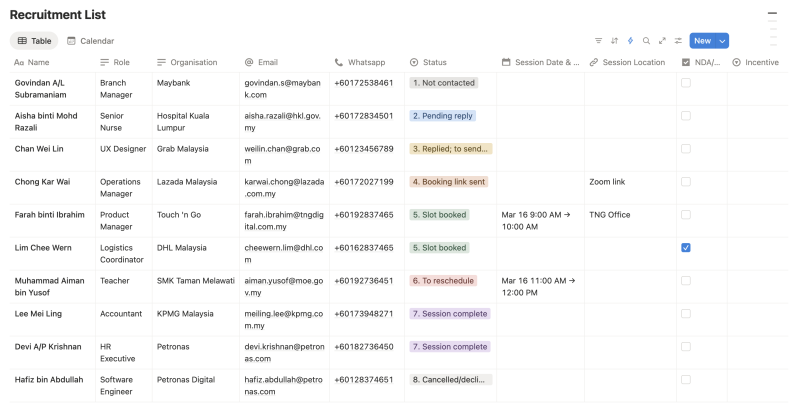This screenshot has height=406, width=790.
Task: Click the search magnifier icon
Action: tap(646, 41)
